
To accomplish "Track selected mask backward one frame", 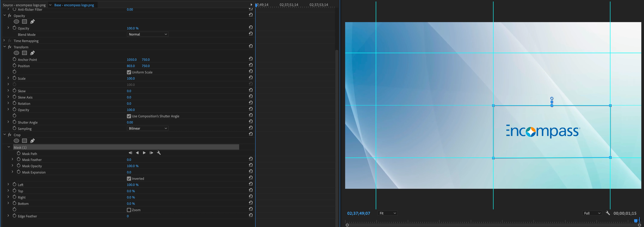I will click(x=130, y=153).
